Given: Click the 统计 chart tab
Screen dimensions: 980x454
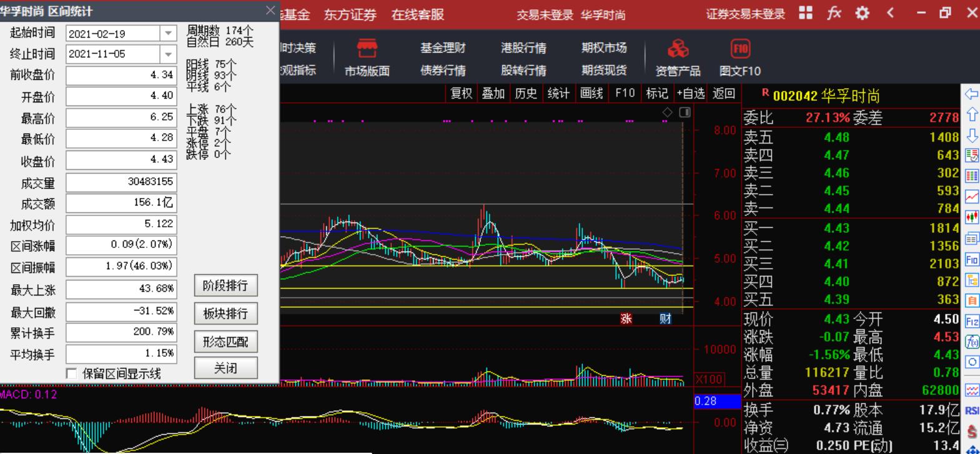Looking at the screenshot, I should (558, 93).
